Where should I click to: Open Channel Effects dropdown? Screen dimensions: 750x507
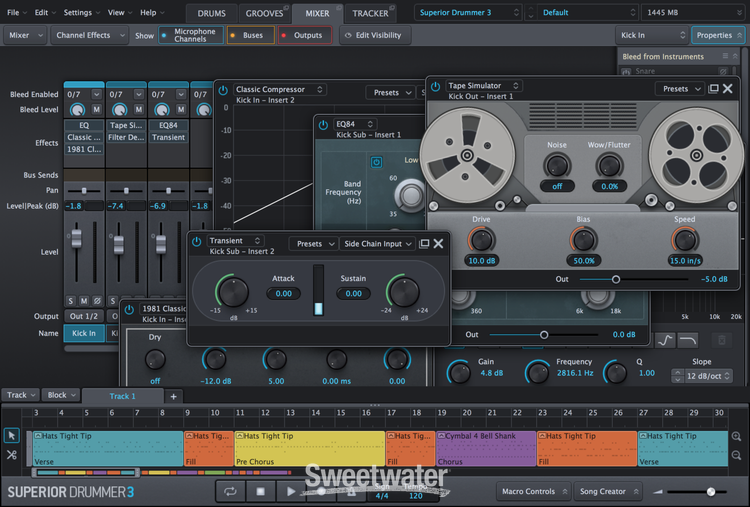(x=89, y=35)
